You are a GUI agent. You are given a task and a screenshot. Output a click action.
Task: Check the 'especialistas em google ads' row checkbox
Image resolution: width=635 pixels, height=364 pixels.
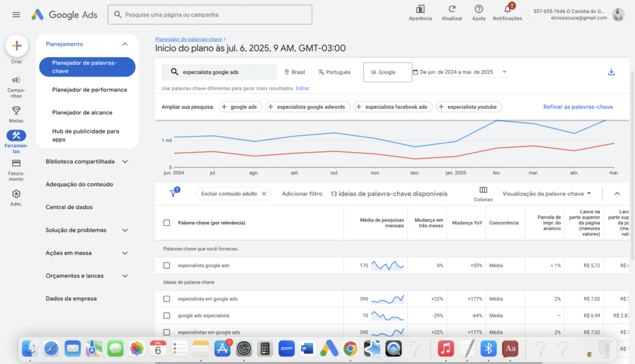pyautogui.click(x=166, y=332)
